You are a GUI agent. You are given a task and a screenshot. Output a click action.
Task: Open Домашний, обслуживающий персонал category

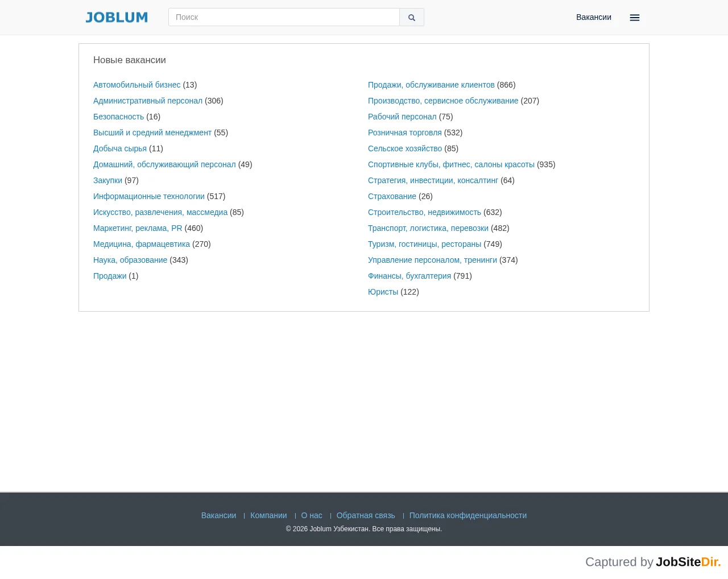(164, 164)
